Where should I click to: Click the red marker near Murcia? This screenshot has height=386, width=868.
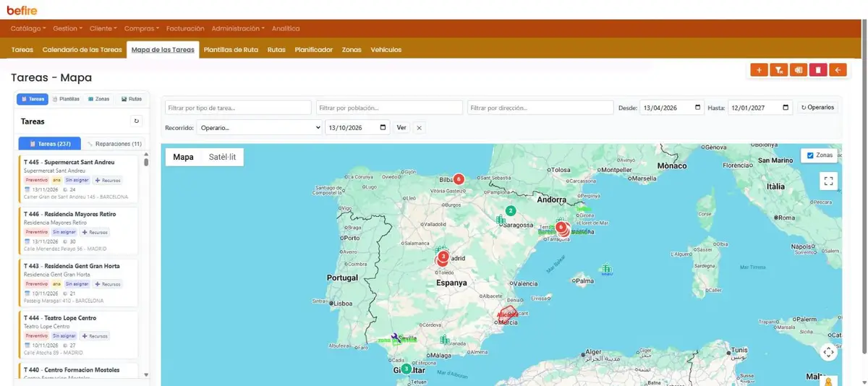pyautogui.click(x=507, y=314)
